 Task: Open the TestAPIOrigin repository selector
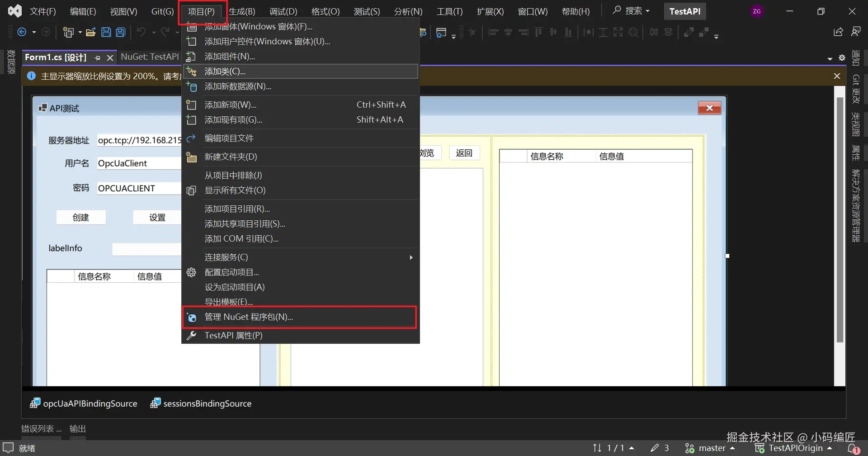793,448
